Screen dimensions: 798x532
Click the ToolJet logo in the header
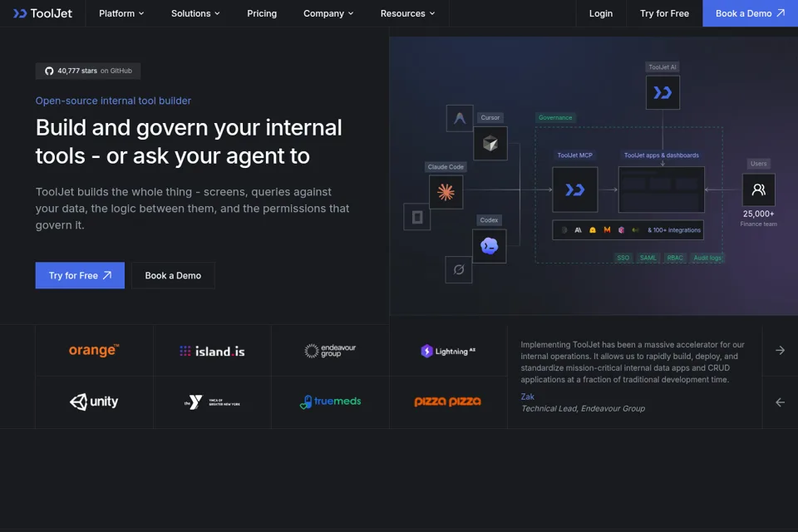click(42, 13)
